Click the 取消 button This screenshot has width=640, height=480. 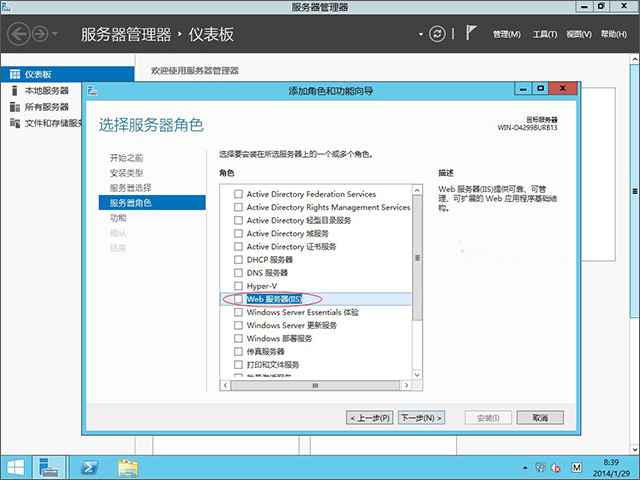[x=540, y=418]
